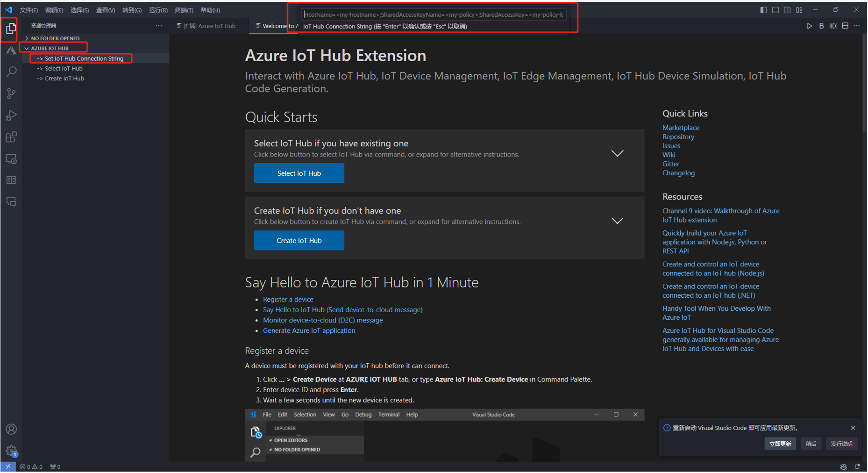
Task: Toggle the bottom panel layout icon
Action: click(x=776, y=10)
